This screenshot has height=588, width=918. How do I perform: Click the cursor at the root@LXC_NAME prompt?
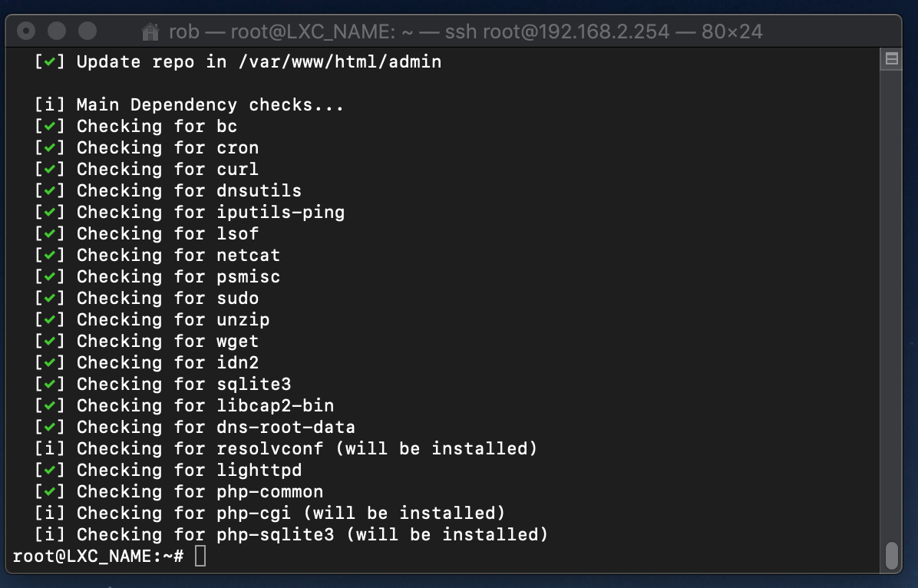[200, 554]
